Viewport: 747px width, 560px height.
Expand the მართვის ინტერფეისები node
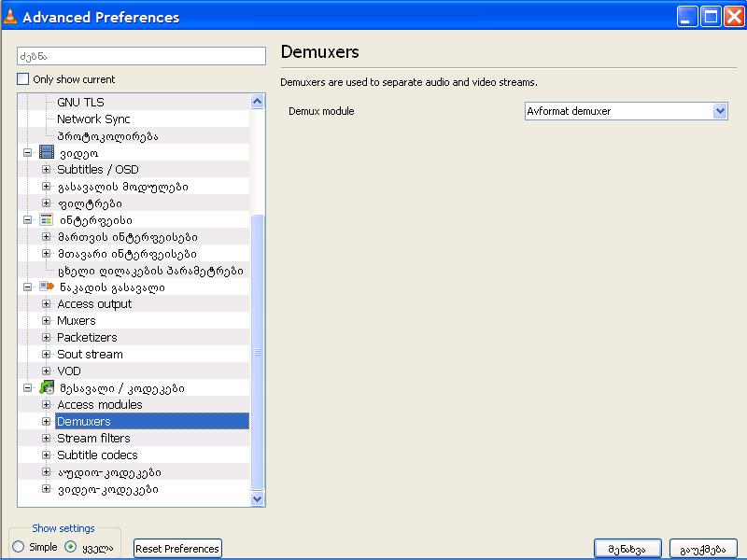click(x=46, y=237)
